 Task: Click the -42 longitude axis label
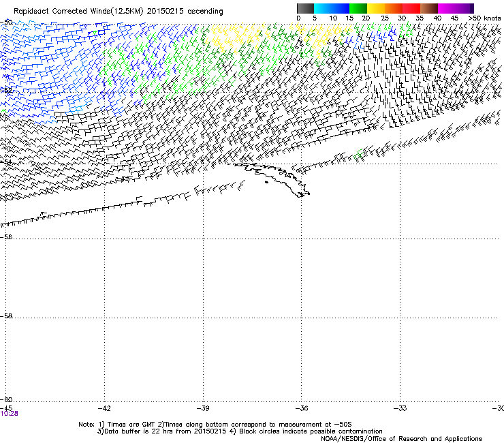[104, 408]
